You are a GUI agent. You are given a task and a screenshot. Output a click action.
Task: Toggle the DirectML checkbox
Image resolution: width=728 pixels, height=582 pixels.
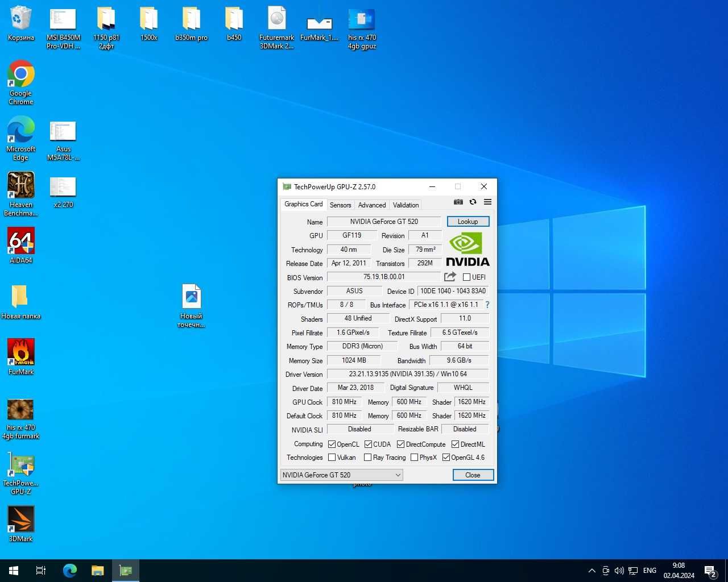(456, 444)
